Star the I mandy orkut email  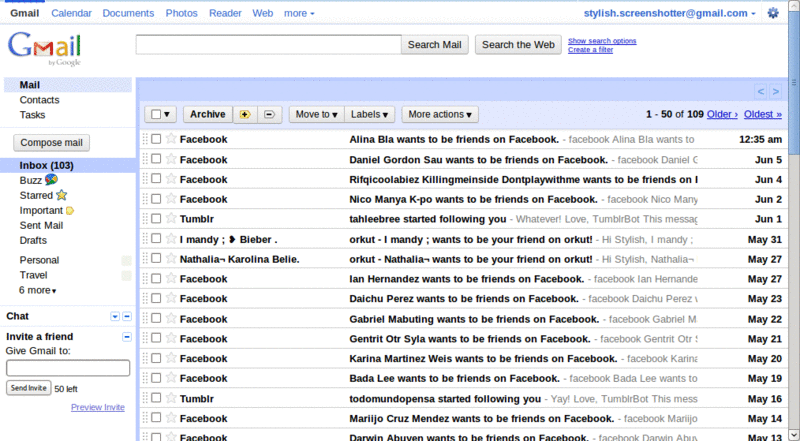pos(171,239)
